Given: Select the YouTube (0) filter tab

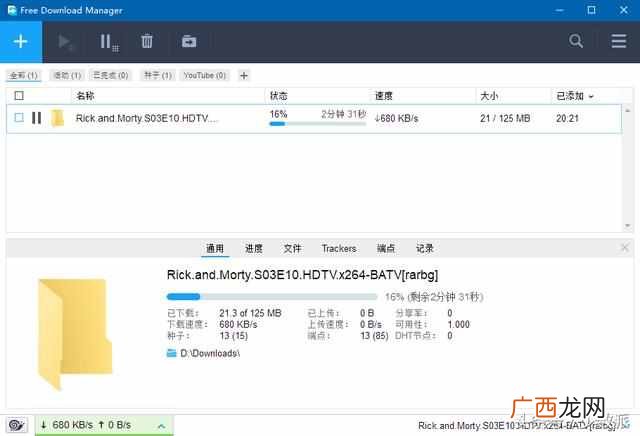Looking at the screenshot, I should click(x=204, y=75).
